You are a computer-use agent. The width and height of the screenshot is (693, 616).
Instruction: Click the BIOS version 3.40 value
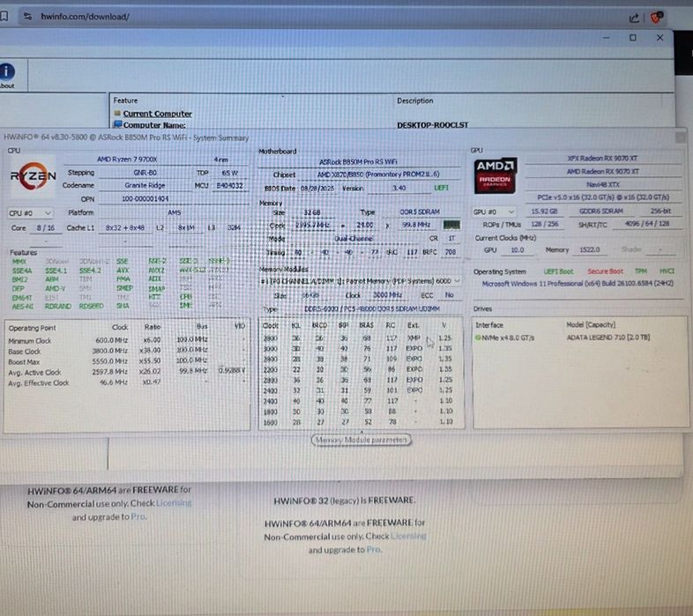399,188
